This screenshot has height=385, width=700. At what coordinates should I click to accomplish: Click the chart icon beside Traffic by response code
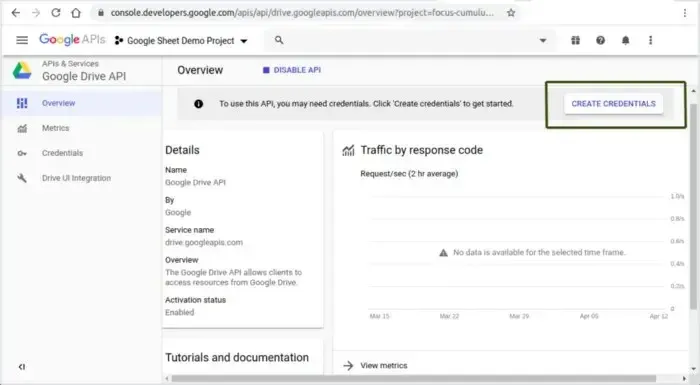[348, 151]
